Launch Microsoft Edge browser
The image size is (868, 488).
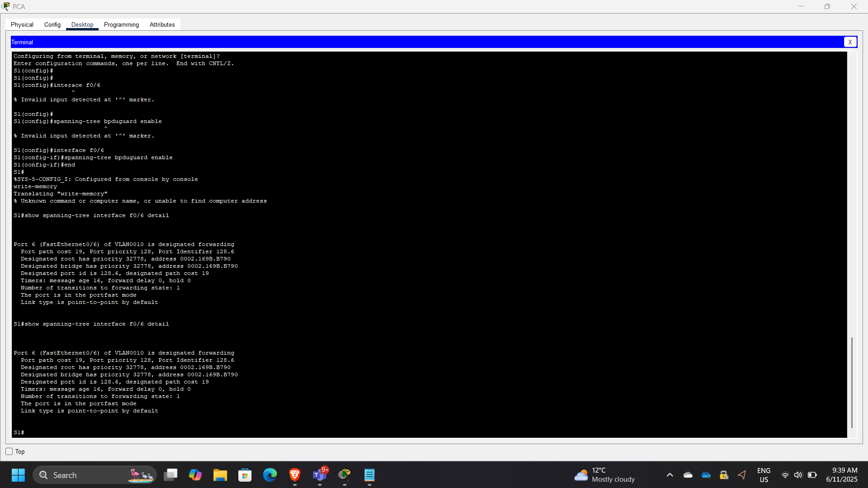click(x=270, y=475)
